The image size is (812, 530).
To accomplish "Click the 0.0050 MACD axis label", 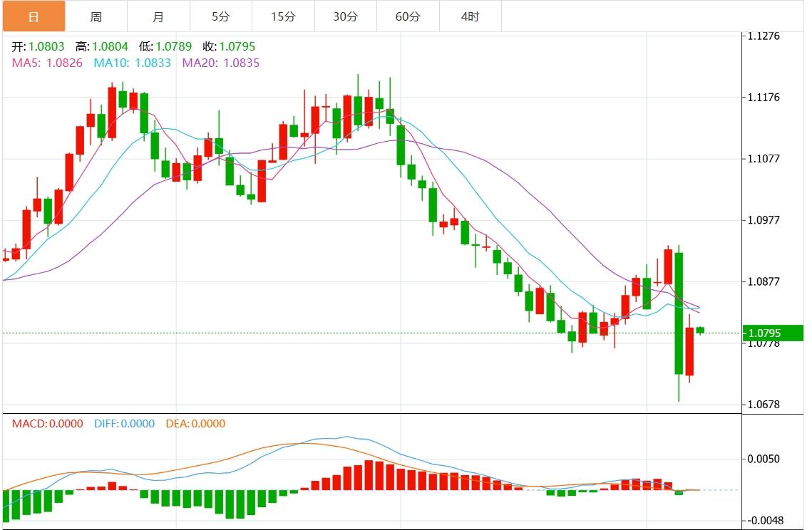I will 763,459.
